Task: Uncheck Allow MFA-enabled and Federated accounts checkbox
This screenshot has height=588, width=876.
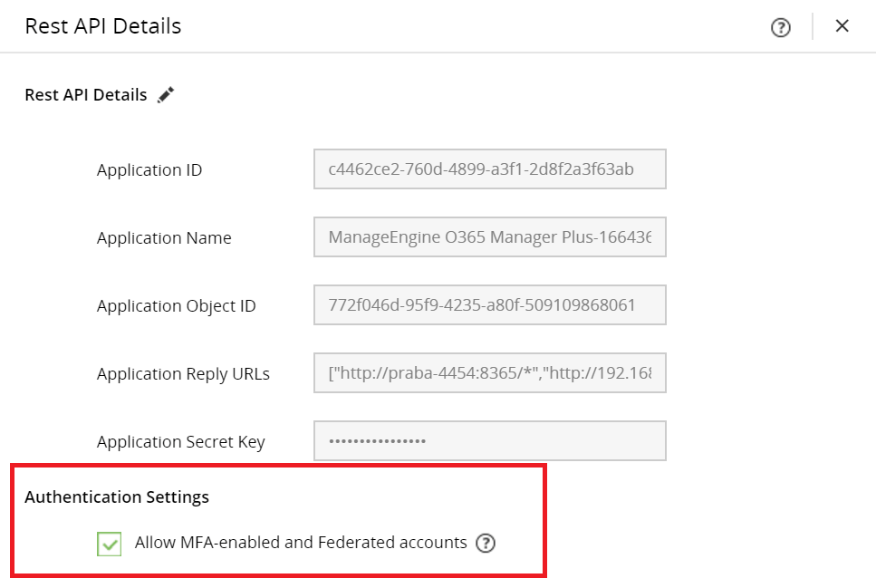Action: point(110,544)
